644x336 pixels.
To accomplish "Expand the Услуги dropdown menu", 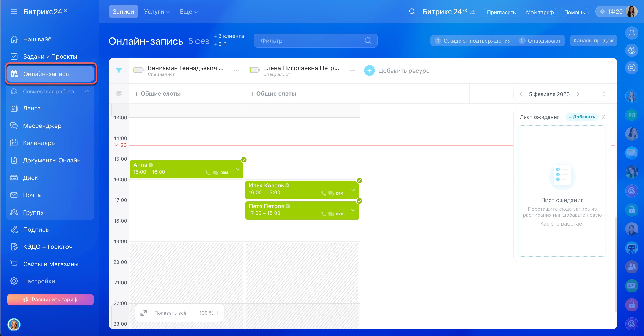I will [157, 12].
